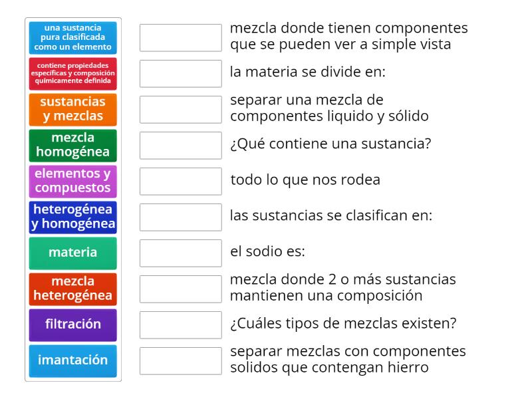Click the answer box beside 'componentes que se pueden ver'
The image size is (532, 399).
click(x=181, y=38)
